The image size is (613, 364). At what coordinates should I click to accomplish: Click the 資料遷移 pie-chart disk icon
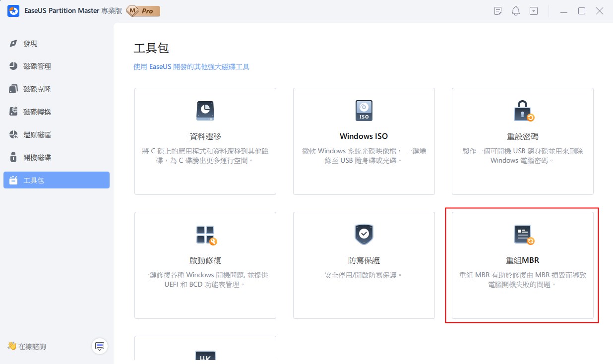coord(205,111)
